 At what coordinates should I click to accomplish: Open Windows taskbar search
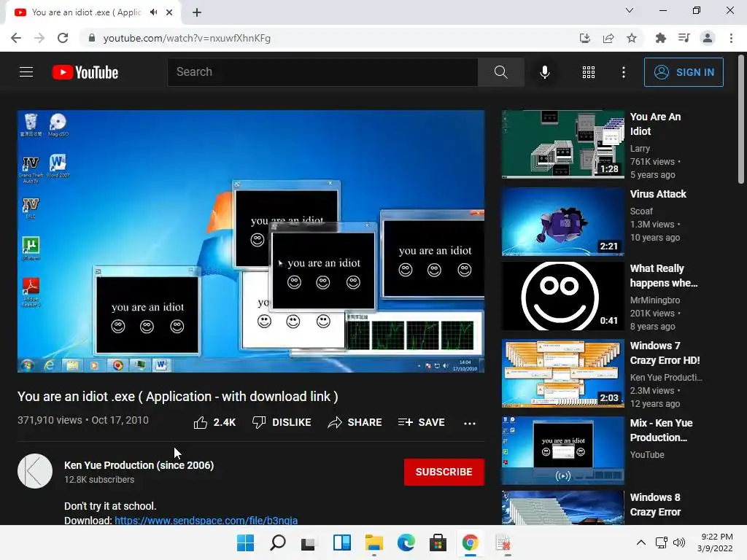point(278,542)
